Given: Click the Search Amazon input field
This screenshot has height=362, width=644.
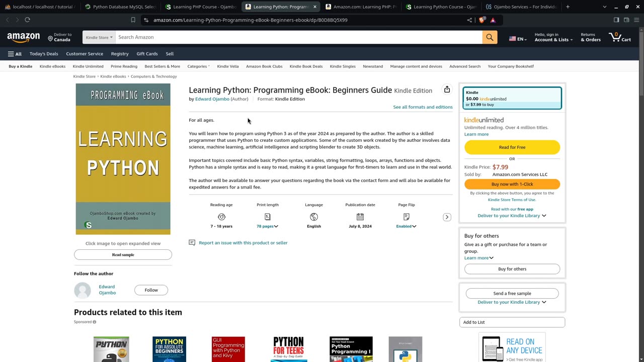Looking at the screenshot, I should pos(299,37).
